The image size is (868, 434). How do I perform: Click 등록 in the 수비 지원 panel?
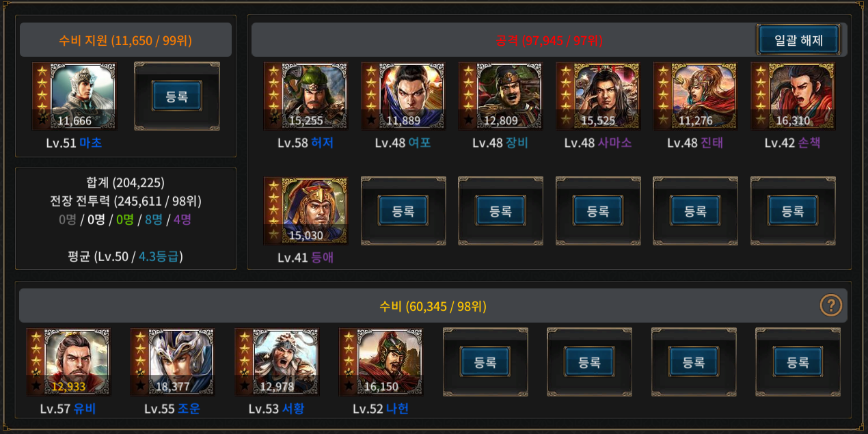tap(176, 96)
